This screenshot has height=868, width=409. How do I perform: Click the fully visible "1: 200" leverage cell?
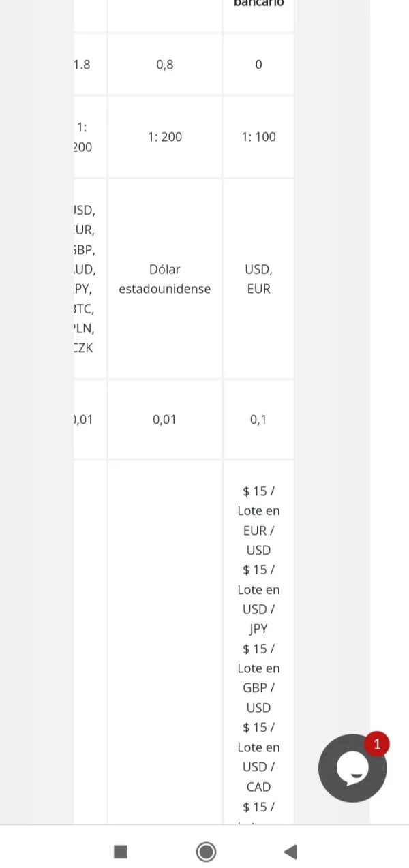165,137
